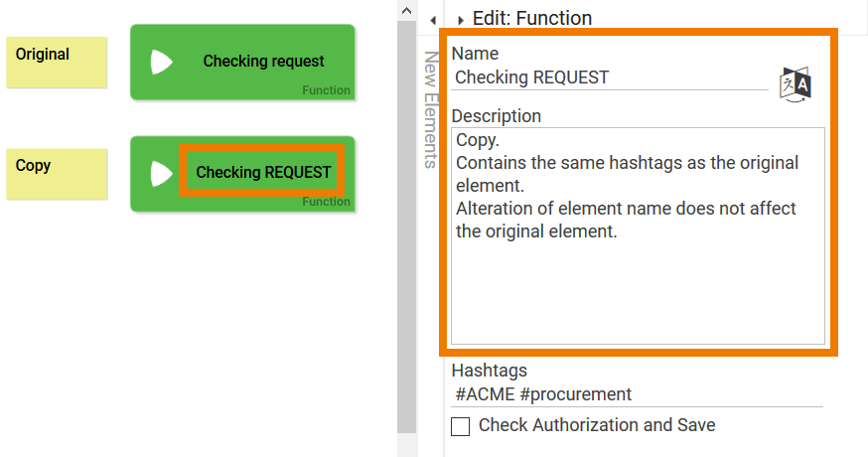The height and width of the screenshot is (457, 868).
Task: Select the yellow Original sticky note
Action: pos(57,63)
